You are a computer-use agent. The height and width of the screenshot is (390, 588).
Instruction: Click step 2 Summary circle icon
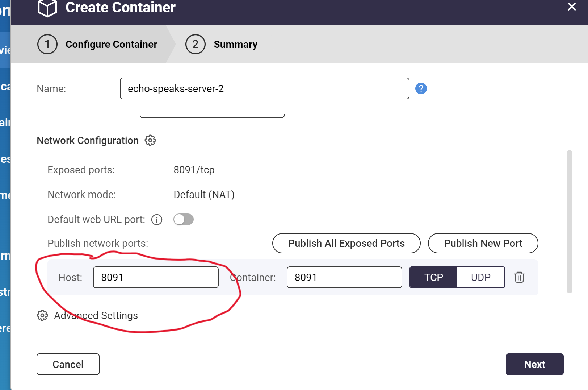click(x=195, y=44)
